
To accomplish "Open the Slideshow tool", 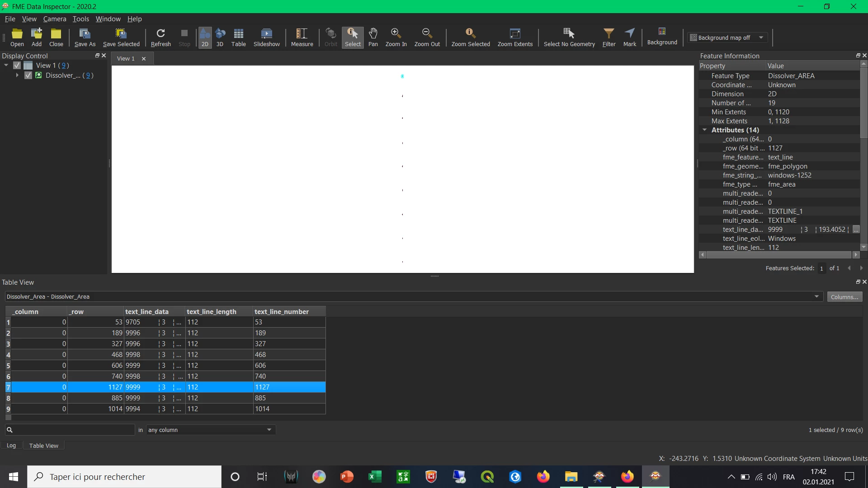I will point(266,37).
